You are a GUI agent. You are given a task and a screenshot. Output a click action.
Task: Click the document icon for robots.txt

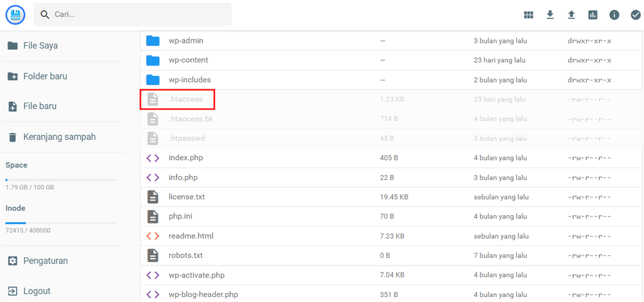point(153,255)
